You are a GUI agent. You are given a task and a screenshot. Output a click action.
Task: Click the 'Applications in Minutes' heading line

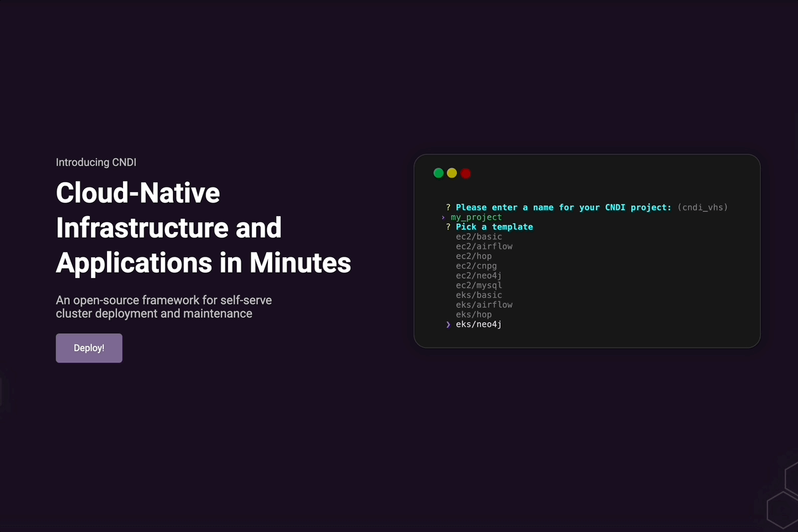click(x=203, y=263)
